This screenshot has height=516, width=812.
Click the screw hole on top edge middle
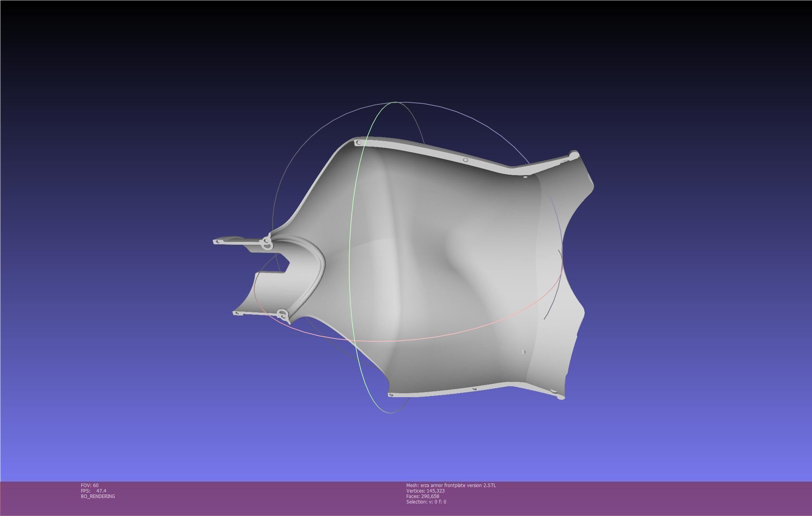point(465,160)
